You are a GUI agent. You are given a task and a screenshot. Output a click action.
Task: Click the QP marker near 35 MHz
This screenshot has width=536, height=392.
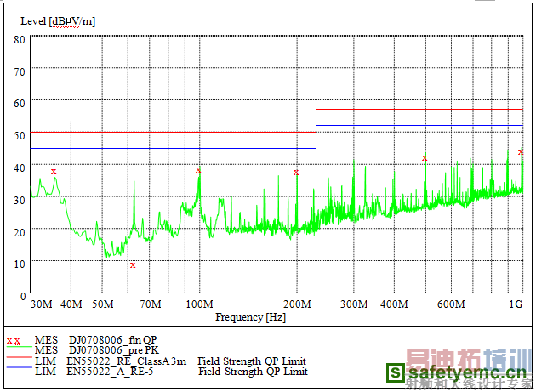pyautogui.click(x=54, y=172)
